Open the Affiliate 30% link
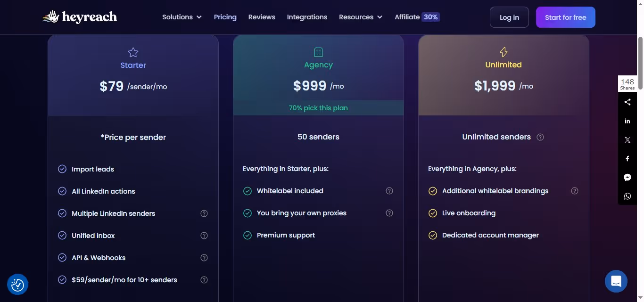This screenshot has width=644, height=302. pyautogui.click(x=417, y=17)
